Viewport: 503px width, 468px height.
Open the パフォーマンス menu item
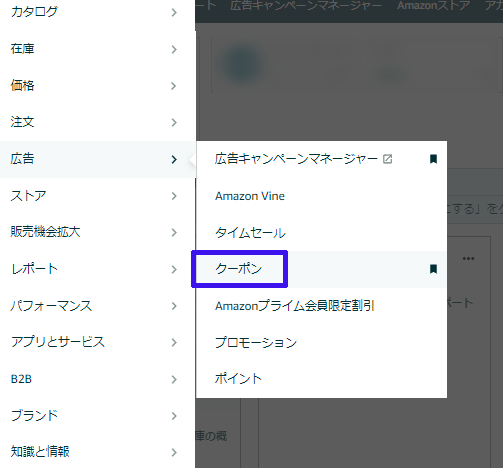97,306
